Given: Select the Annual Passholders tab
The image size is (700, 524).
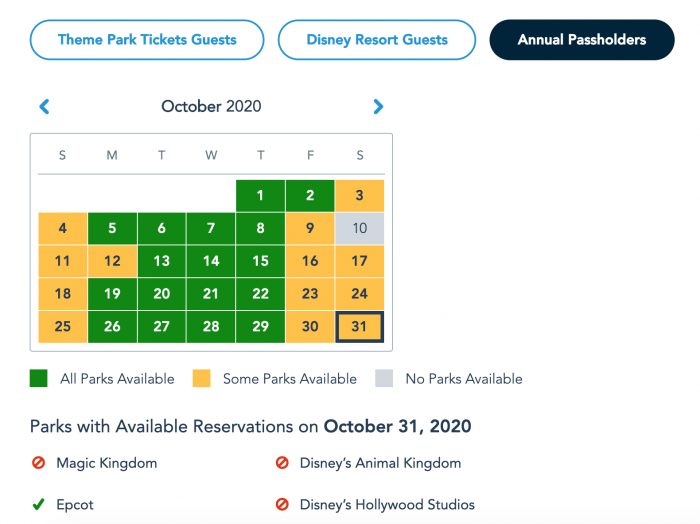Looking at the screenshot, I should [582, 40].
